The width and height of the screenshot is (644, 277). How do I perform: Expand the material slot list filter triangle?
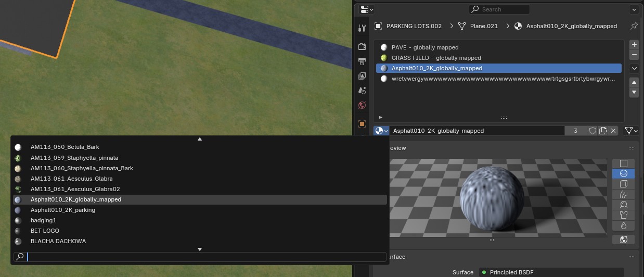[381, 118]
